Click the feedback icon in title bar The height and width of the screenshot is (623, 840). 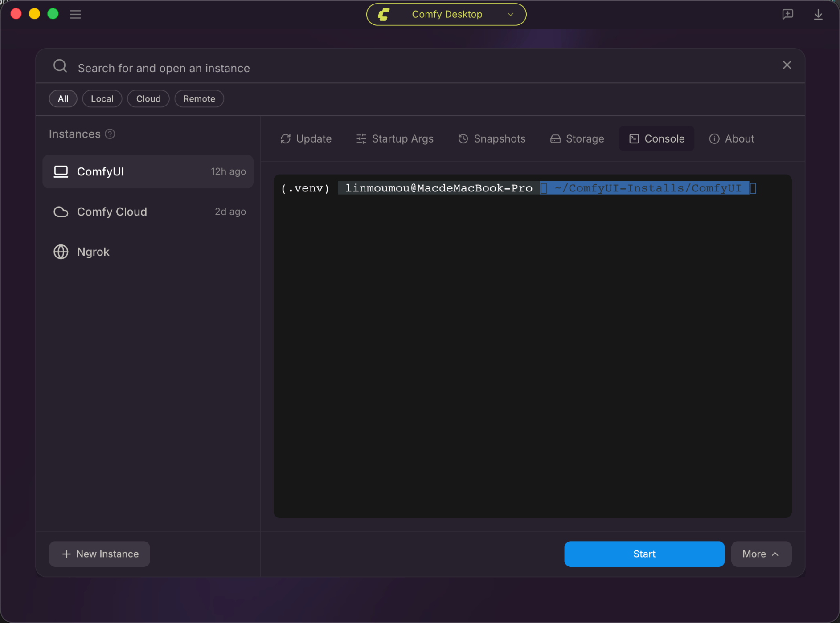point(787,14)
